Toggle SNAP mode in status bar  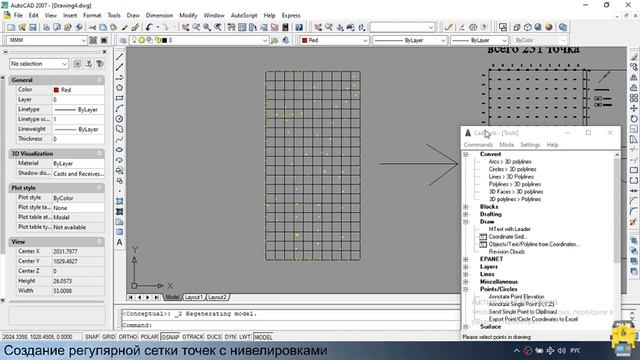click(92, 337)
